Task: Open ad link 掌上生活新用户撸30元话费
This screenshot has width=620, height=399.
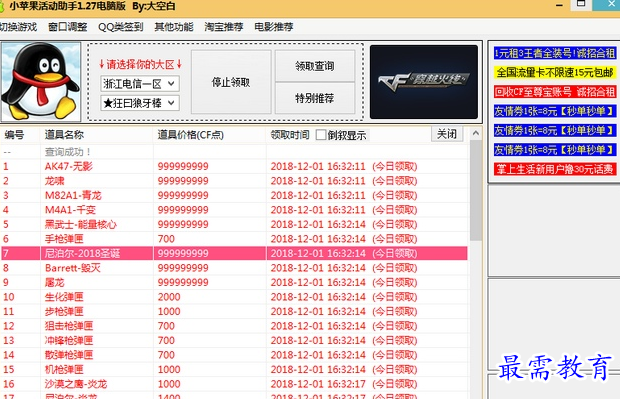Action: point(555,169)
